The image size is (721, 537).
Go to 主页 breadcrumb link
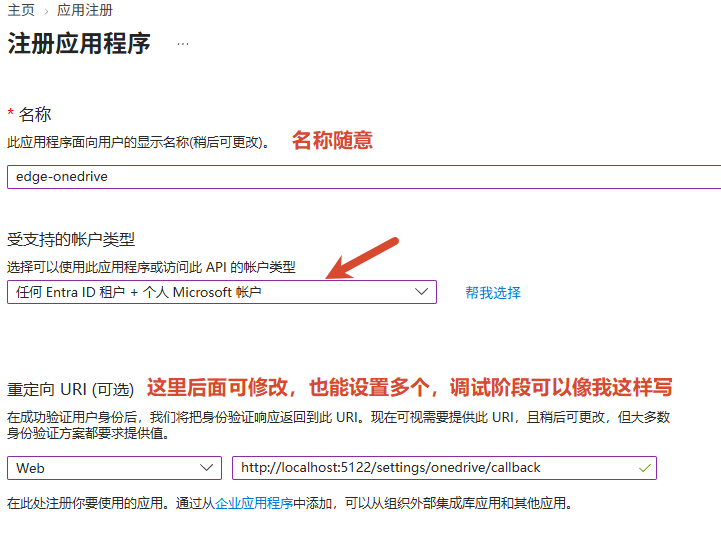coord(21,10)
